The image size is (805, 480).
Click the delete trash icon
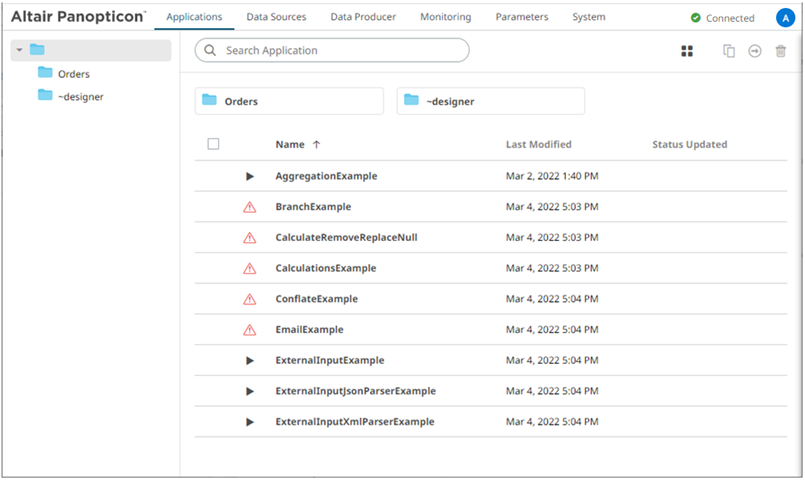pyautogui.click(x=781, y=51)
